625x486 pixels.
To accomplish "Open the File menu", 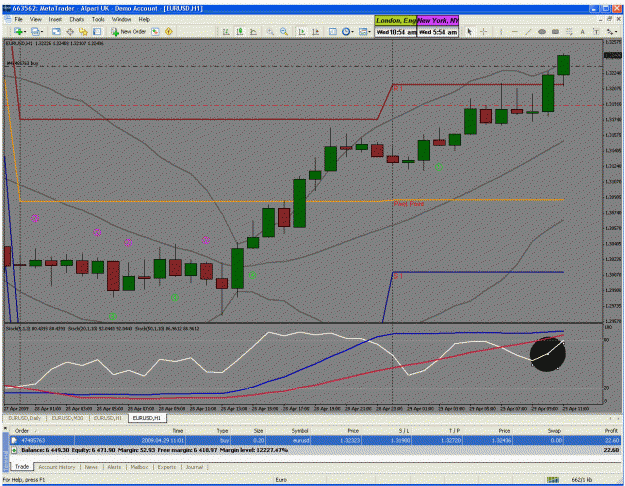I will coord(19,19).
